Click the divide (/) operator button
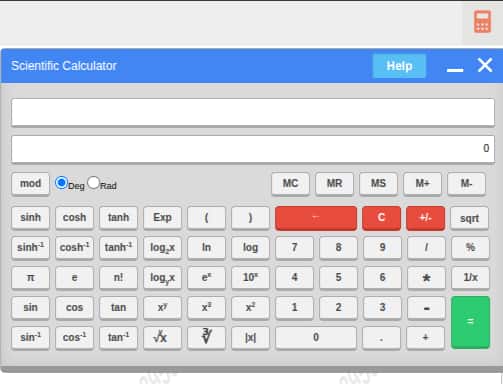 click(426, 248)
